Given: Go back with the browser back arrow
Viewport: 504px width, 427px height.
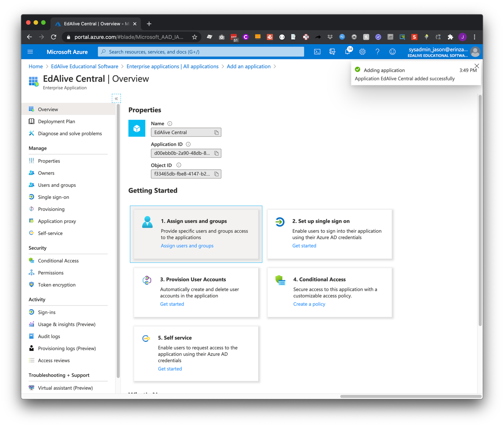Looking at the screenshot, I should point(29,37).
